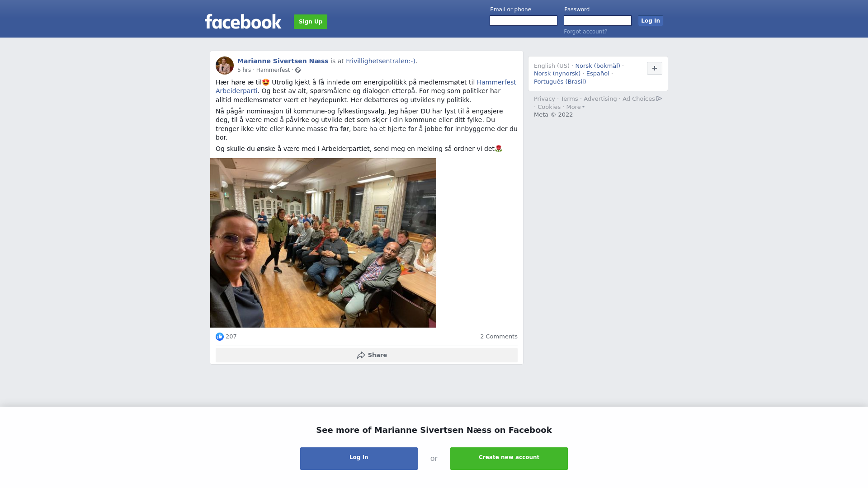Expand the More footer dropdown
Screen dimensions: 868x488
[575, 107]
